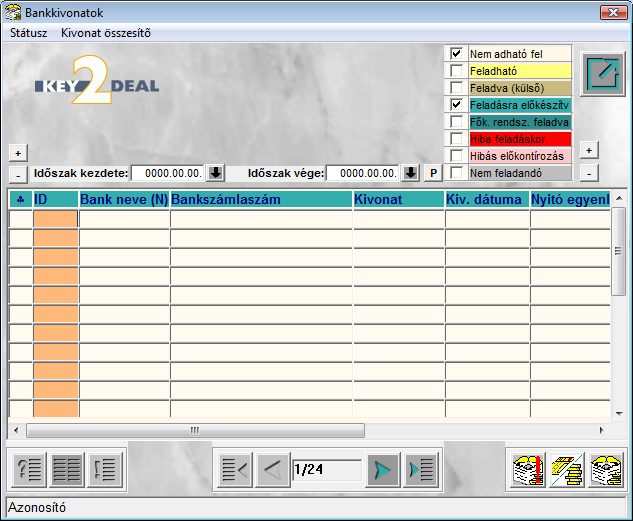Image resolution: width=633 pixels, height=521 pixels.
Task: Click the pink Hibás előkontírozás color label
Action: click(520, 156)
